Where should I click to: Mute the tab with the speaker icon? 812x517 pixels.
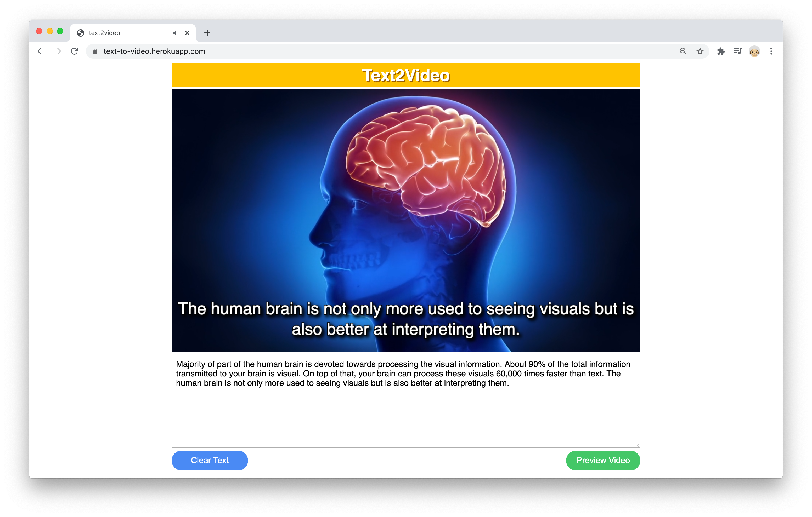176,33
